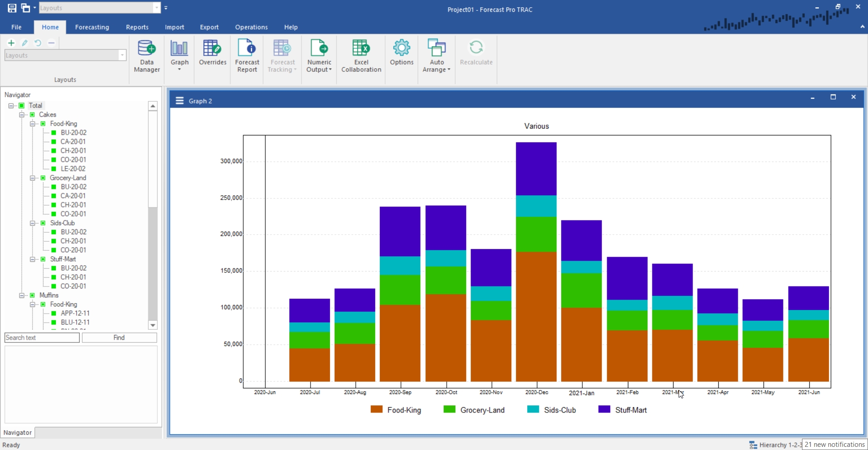Collapse the Total tree node

coord(11,106)
